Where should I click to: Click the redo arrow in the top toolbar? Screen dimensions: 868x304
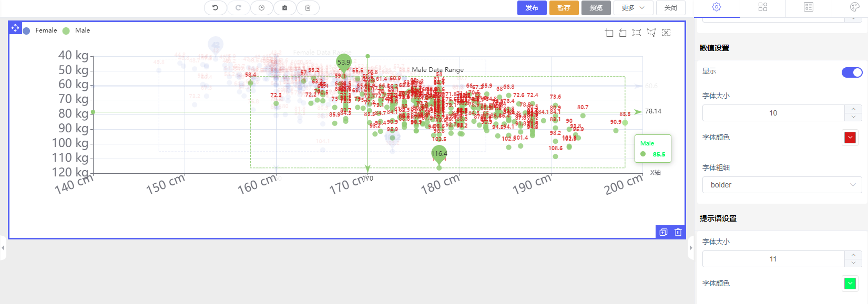(x=238, y=8)
